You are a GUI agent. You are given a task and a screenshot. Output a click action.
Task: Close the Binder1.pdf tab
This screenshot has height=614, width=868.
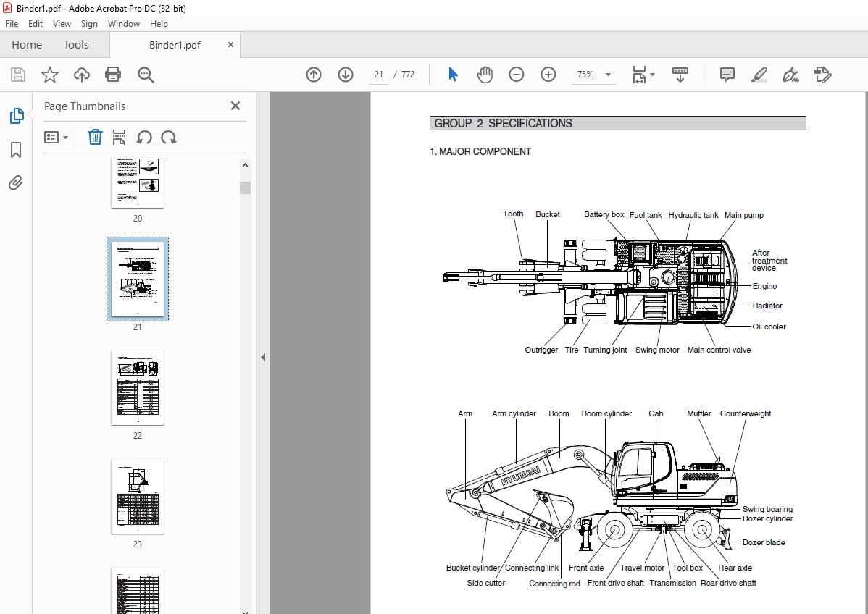[x=231, y=45]
